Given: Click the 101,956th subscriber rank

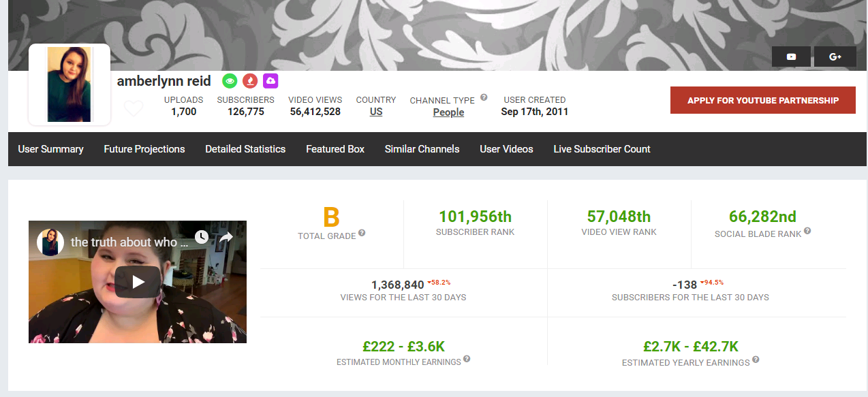Looking at the screenshot, I should (x=475, y=217).
